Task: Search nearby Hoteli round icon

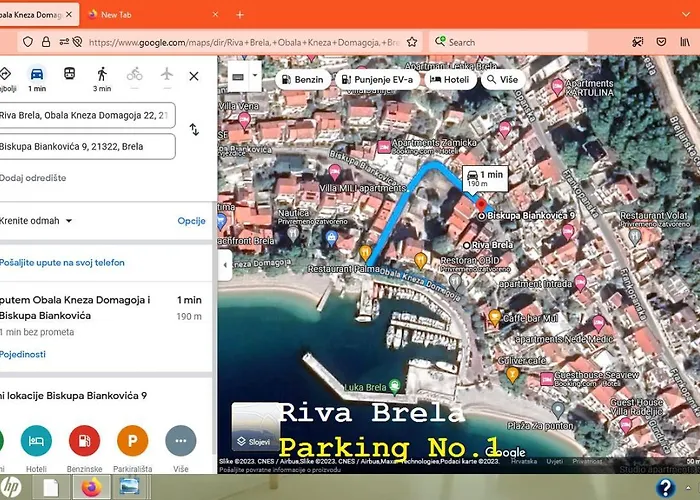Action: [36, 441]
